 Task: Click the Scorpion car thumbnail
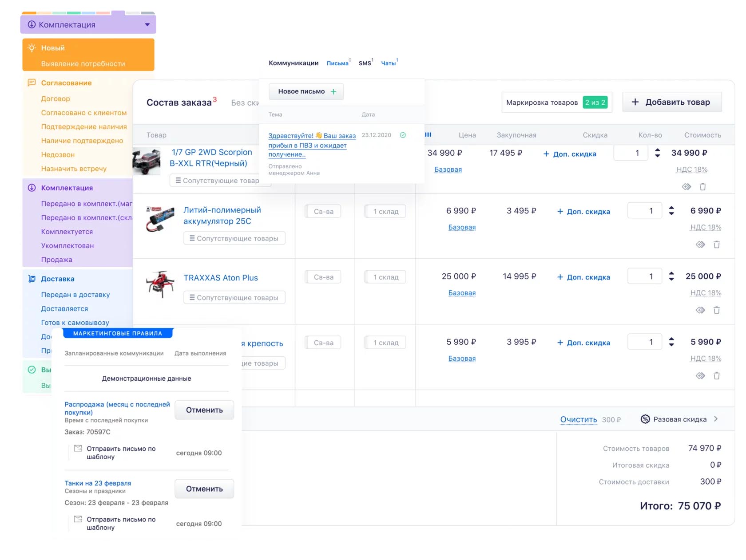pos(147,162)
